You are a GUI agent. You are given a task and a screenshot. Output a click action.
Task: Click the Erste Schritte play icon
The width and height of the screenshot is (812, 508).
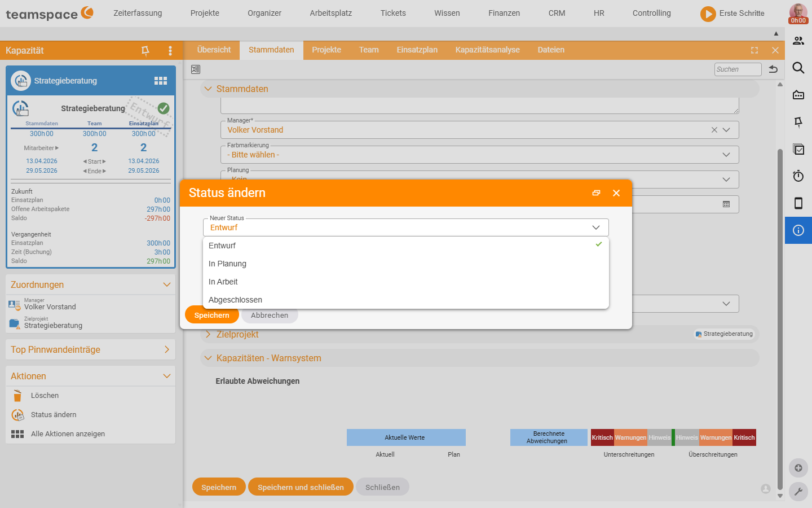click(708, 14)
